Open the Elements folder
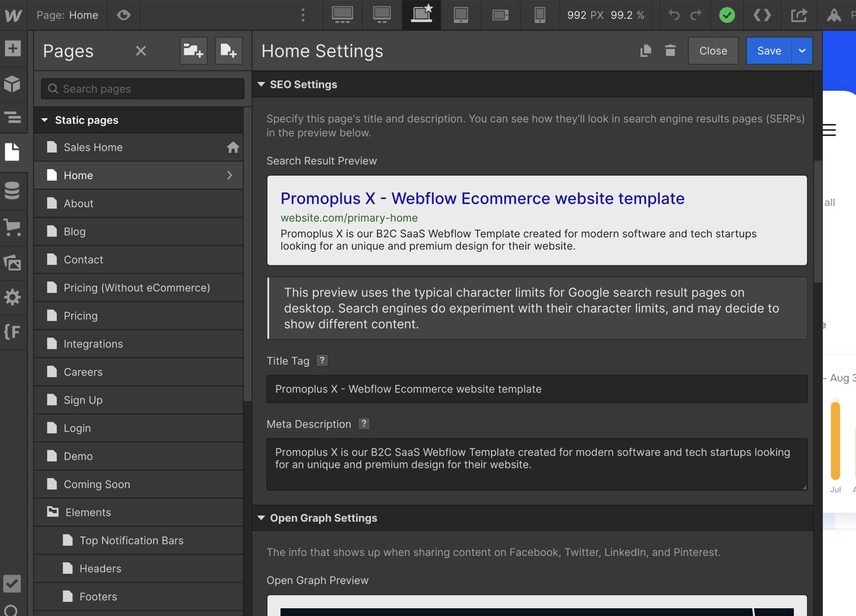 click(138, 512)
